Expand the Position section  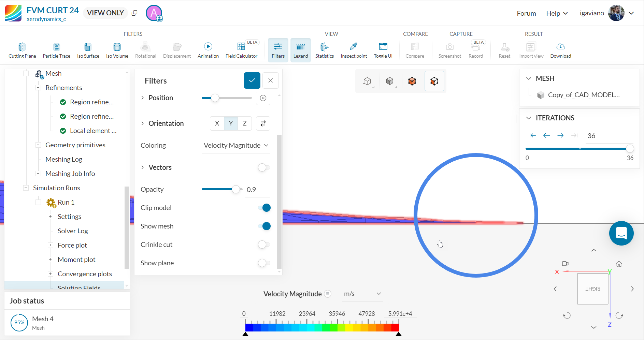(143, 98)
